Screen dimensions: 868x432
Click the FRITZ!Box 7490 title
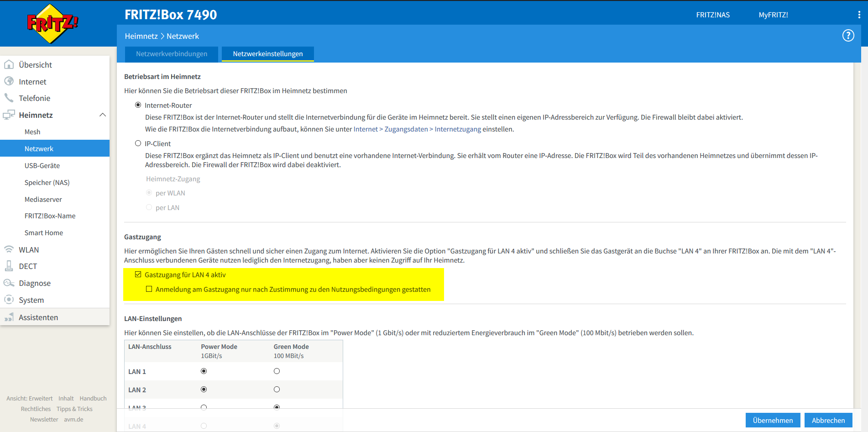point(171,15)
